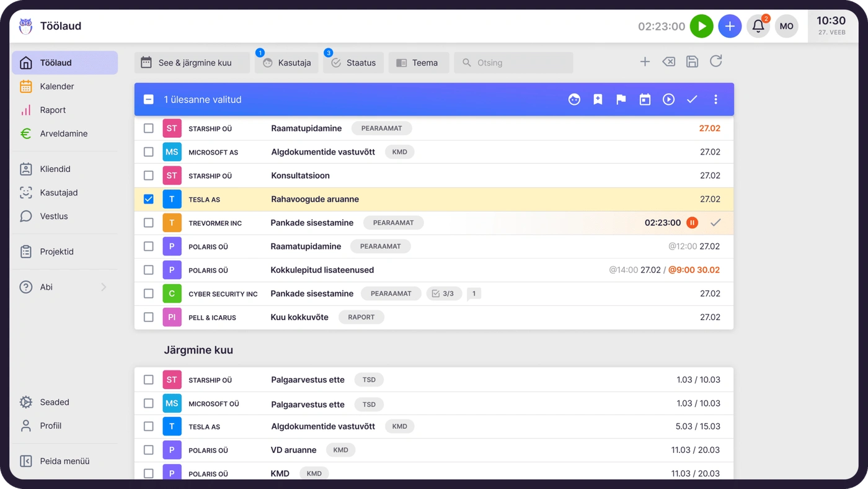Open task 'Kokkulepitud lisateenused'
868x489 pixels.
(322, 270)
